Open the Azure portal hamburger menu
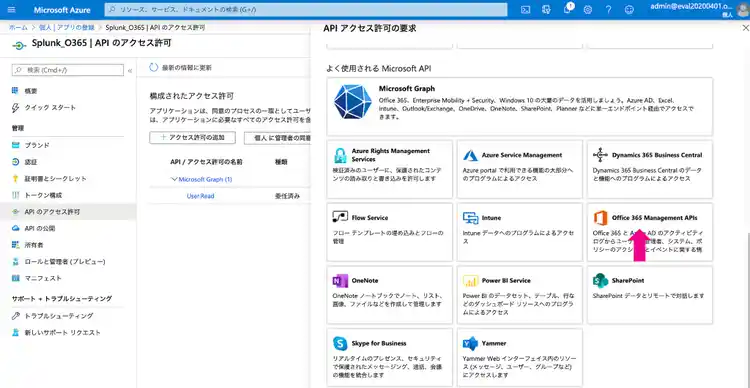Screen dimensions: 750x388 pos(11,10)
